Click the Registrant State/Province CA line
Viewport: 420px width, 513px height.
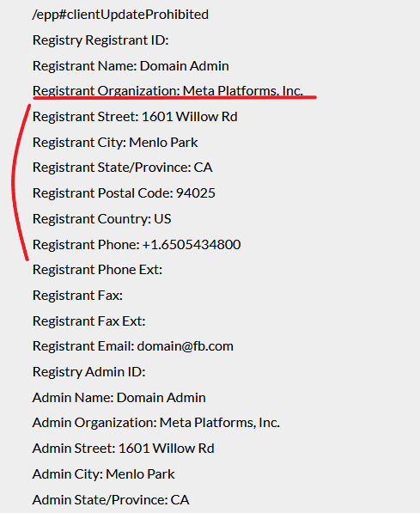[x=123, y=168]
